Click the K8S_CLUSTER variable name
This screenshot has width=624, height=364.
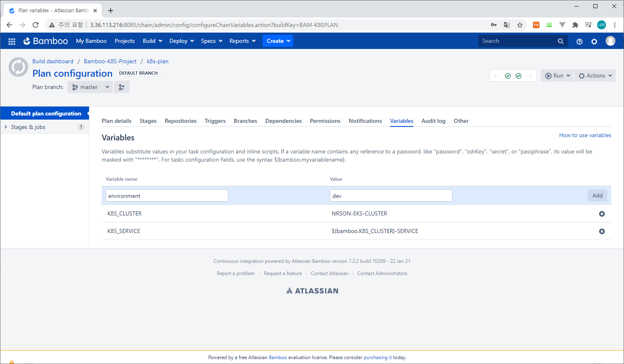pyautogui.click(x=125, y=213)
